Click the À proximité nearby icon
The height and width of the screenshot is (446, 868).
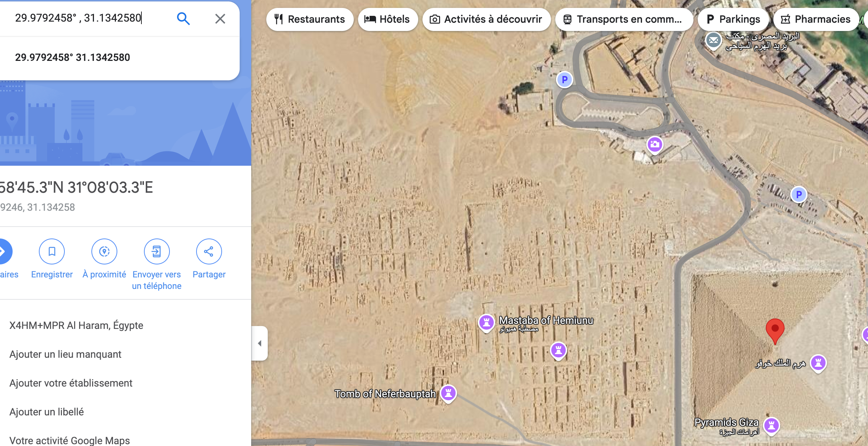104,251
